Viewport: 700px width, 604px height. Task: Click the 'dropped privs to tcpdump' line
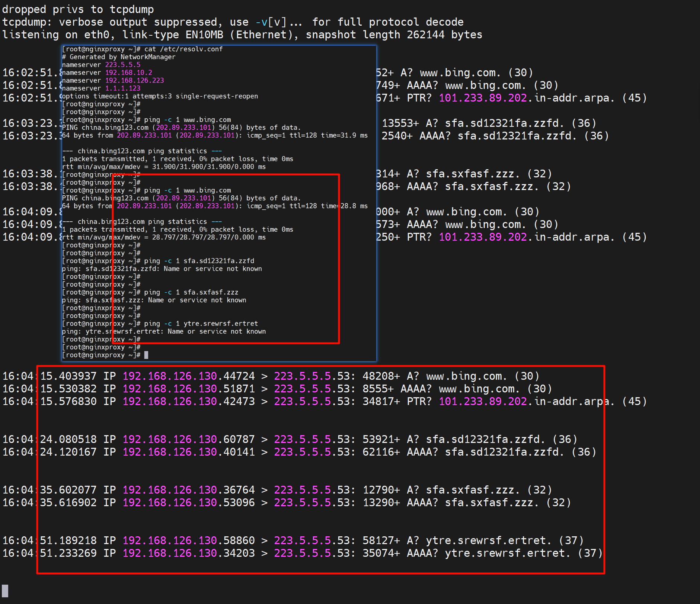(x=78, y=9)
